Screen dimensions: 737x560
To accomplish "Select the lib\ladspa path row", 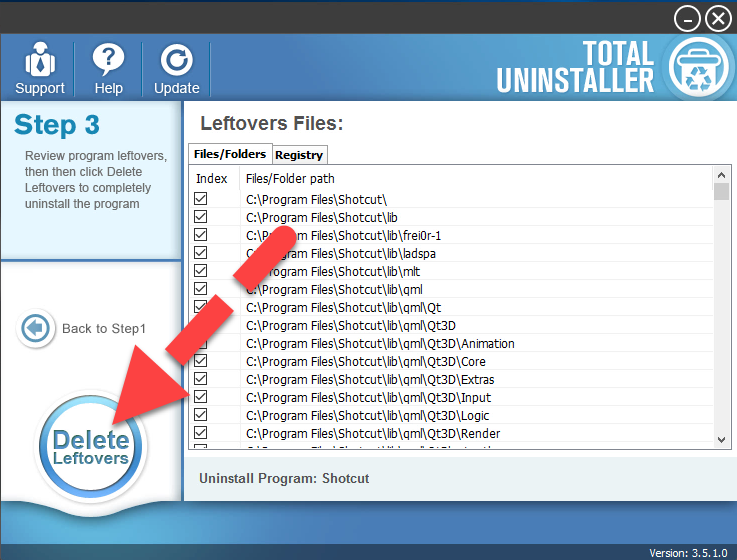I will click(340, 253).
